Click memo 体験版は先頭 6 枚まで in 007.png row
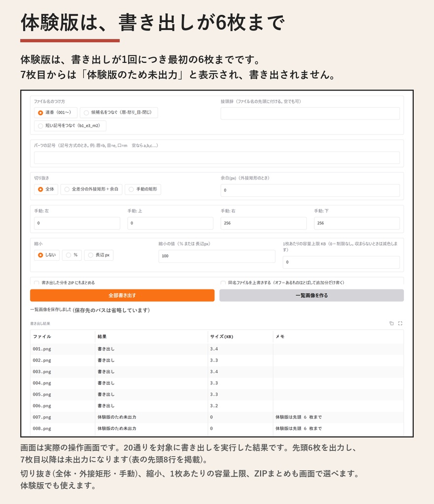Image resolution: width=434 pixels, height=504 pixels. [338, 417]
